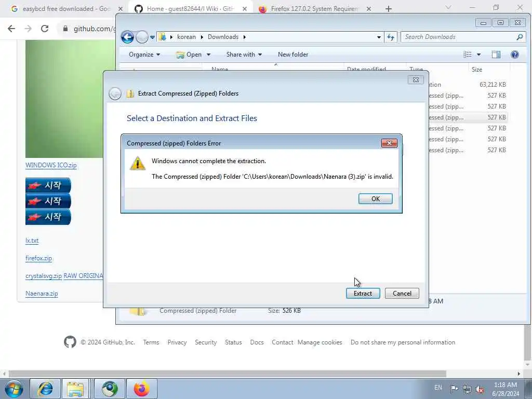Open the address bar history dropdown
Image resolution: width=532 pixels, height=399 pixels.
379,37
